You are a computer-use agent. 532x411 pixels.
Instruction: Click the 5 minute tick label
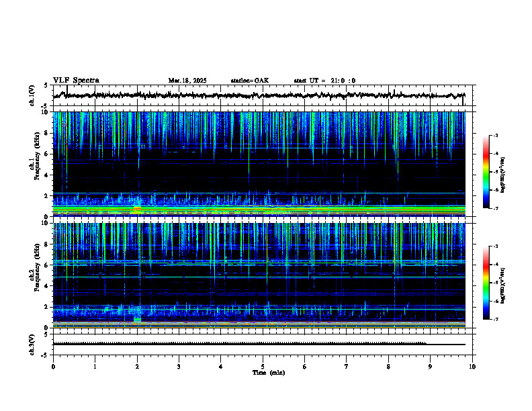click(x=263, y=367)
